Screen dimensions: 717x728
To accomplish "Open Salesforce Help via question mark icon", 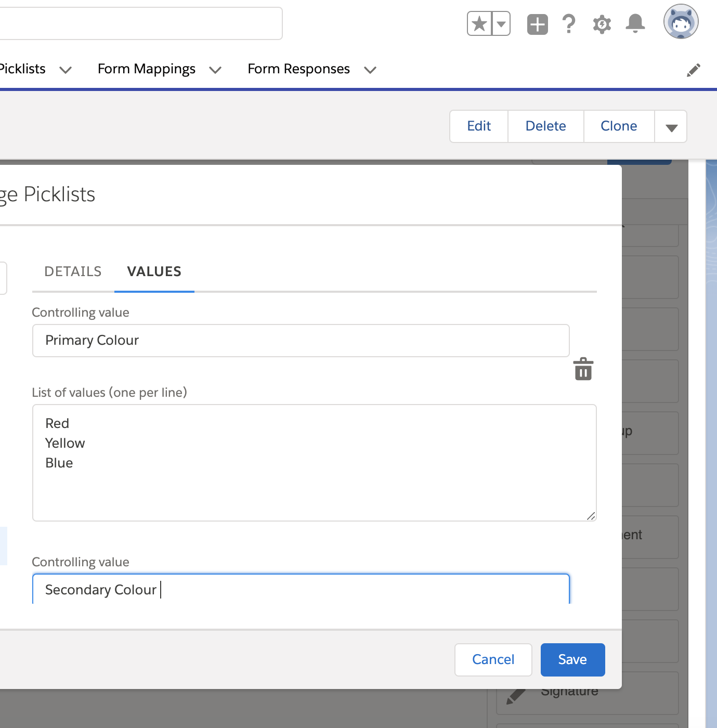I will click(x=569, y=23).
